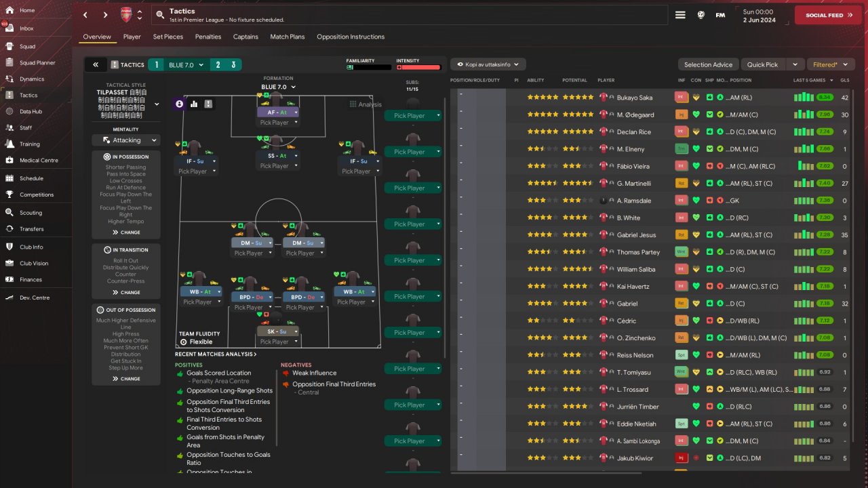Click the Squad shirt icon in sidebar
This screenshot has width=868, height=488.
[9, 46]
